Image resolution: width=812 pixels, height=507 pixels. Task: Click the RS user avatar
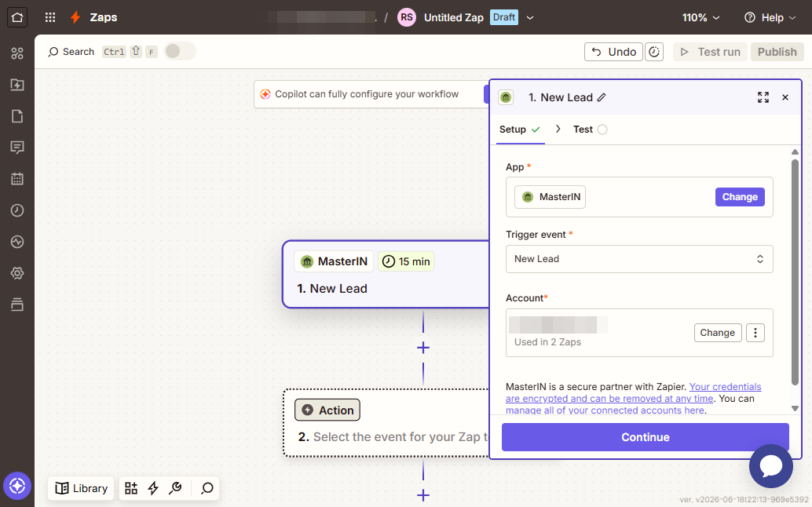(x=407, y=17)
